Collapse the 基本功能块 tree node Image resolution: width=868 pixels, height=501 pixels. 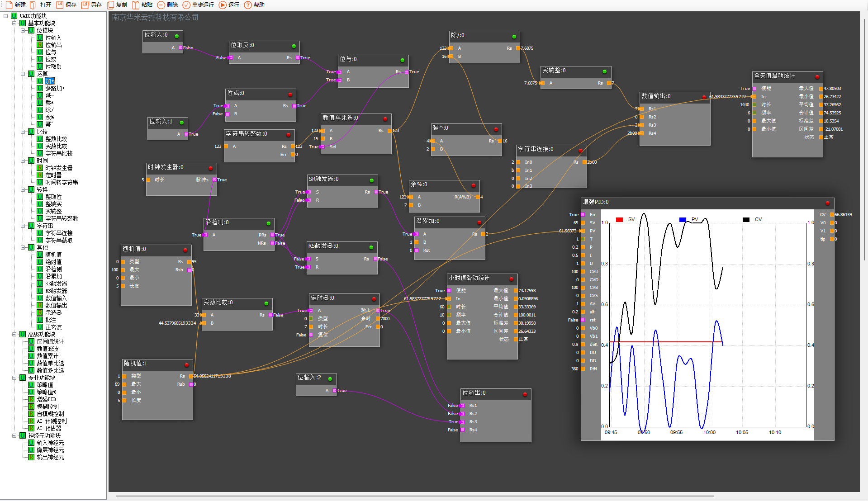[x=14, y=23]
